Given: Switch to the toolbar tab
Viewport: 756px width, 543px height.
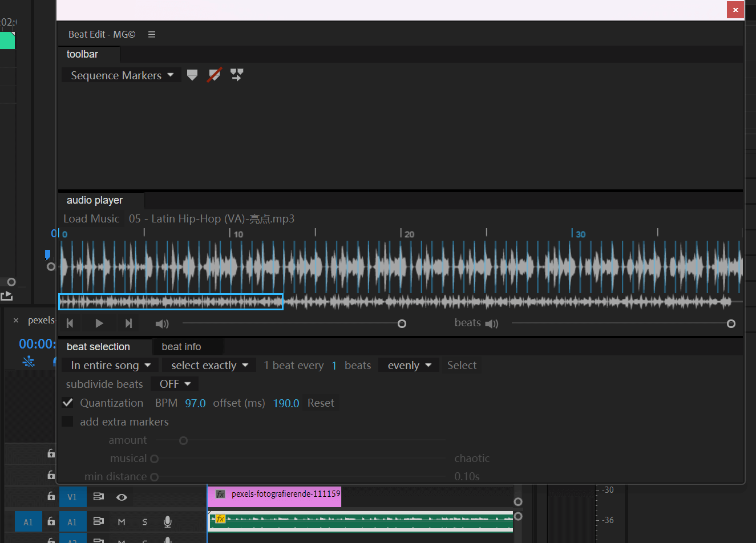Looking at the screenshot, I should pyautogui.click(x=83, y=54).
